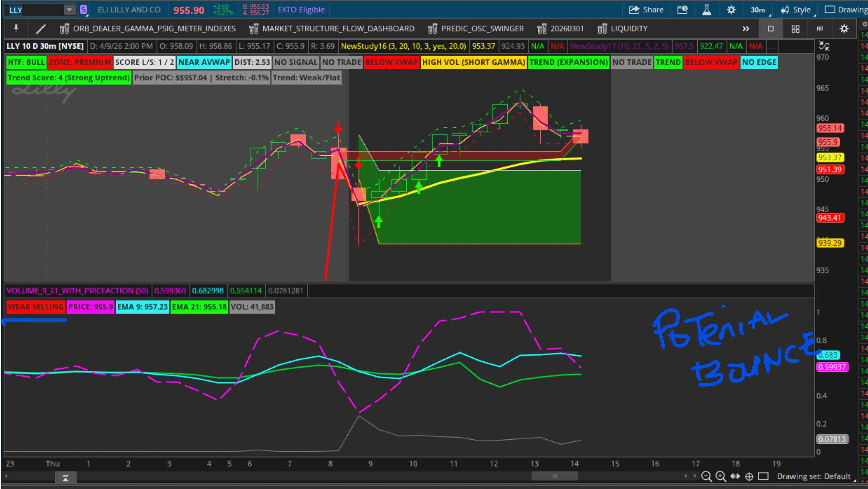Switch to the grid chart layout

795,29
